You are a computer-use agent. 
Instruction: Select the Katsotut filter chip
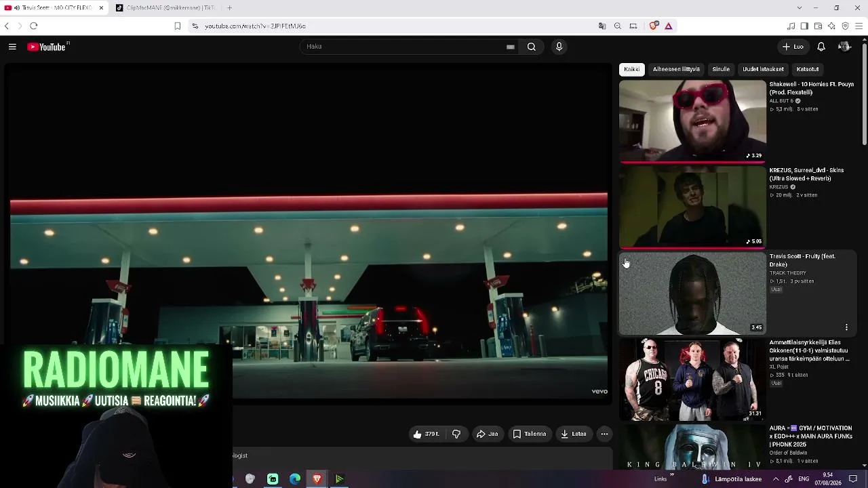pos(808,69)
